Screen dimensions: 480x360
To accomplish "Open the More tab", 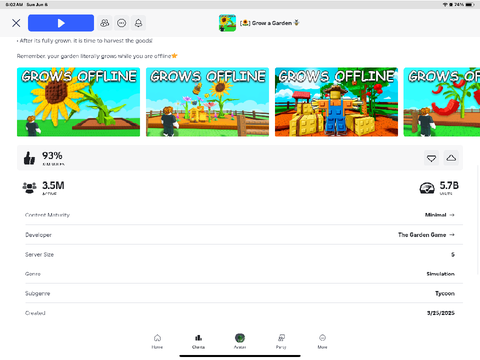I will [322, 342].
